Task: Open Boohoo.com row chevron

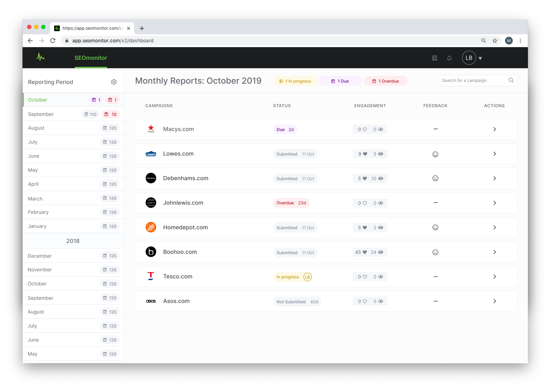Action: click(494, 252)
